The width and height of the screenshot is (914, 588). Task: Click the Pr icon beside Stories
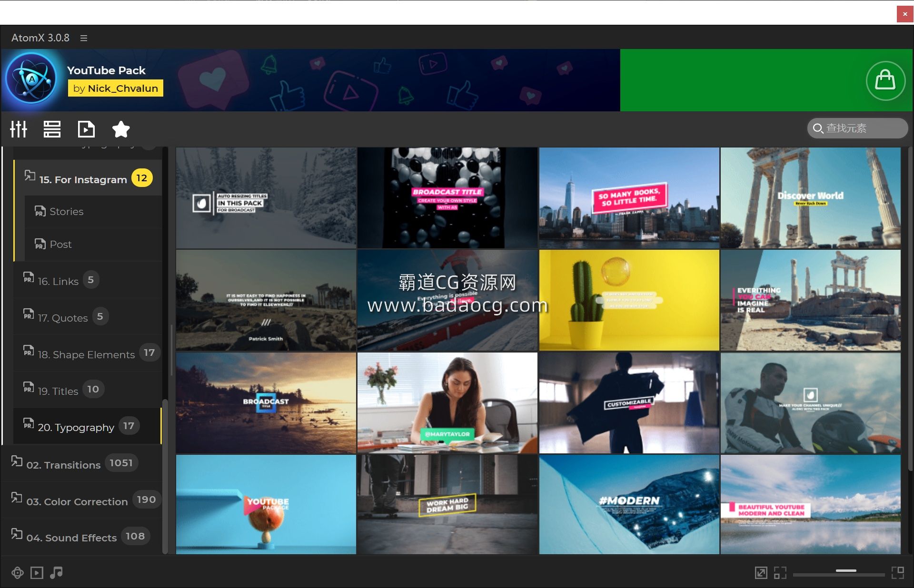(40, 211)
